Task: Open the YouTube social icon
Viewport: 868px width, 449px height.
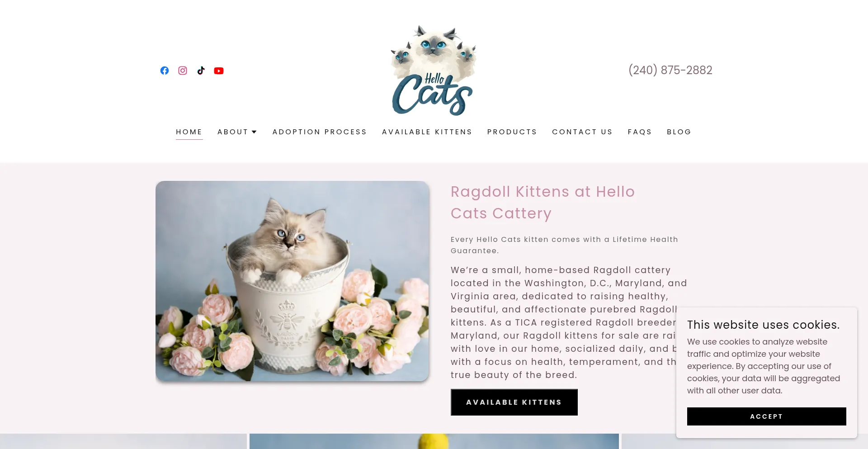Action: [219, 71]
